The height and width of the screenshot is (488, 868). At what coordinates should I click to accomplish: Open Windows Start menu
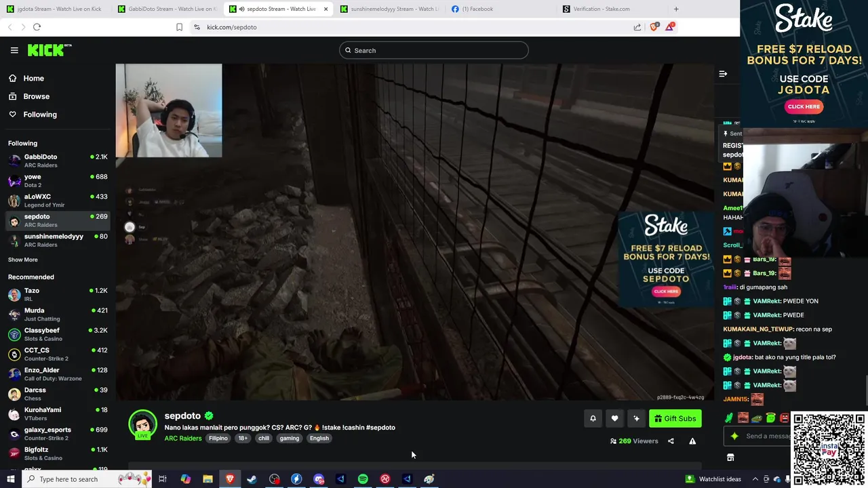(x=11, y=479)
